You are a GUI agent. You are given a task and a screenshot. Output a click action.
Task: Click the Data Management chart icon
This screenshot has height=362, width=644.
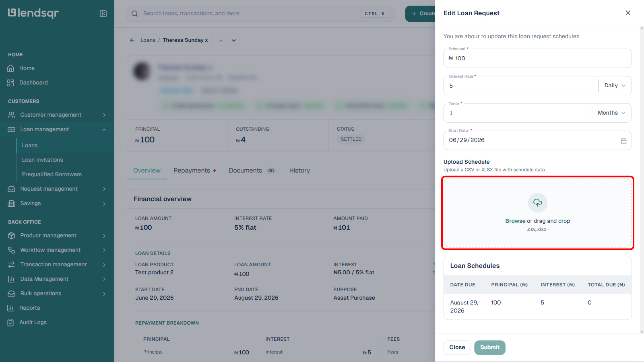click(x=12, y=279)
